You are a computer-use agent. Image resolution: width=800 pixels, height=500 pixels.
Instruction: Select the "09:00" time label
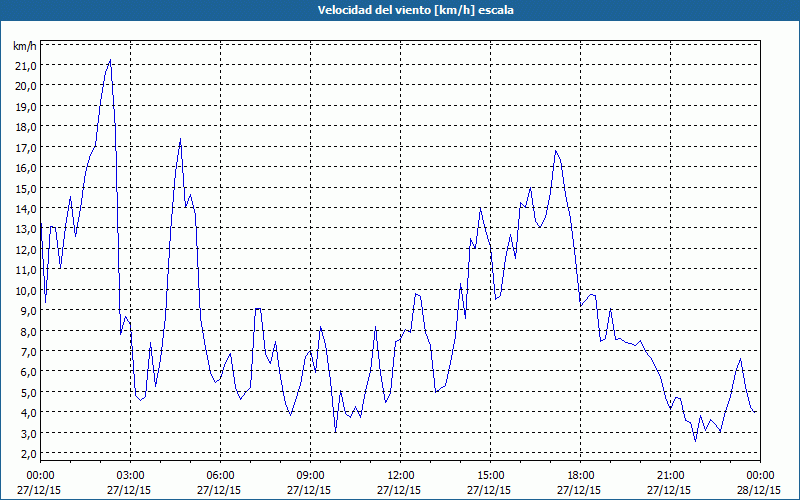tap(311, 476)
